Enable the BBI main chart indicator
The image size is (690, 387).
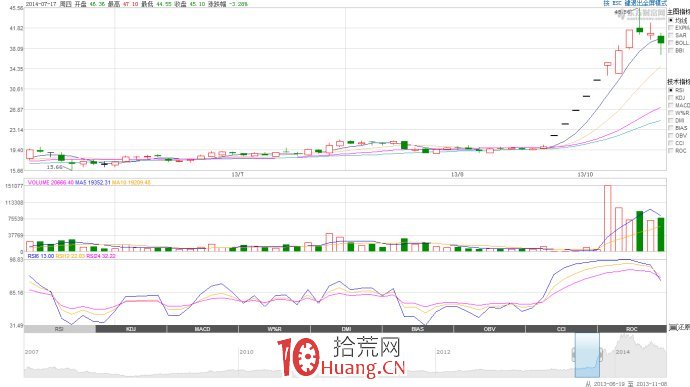[x=671, y=50]
